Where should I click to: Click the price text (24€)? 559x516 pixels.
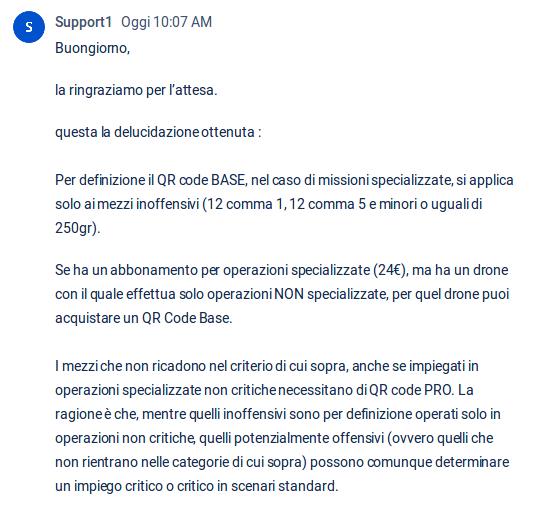pos(390,270)
